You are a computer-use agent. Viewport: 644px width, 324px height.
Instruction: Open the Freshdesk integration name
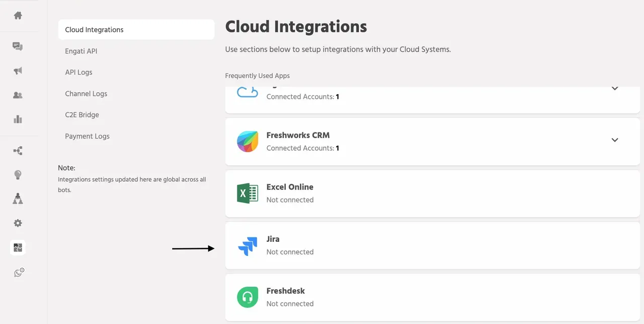point(286,291)
